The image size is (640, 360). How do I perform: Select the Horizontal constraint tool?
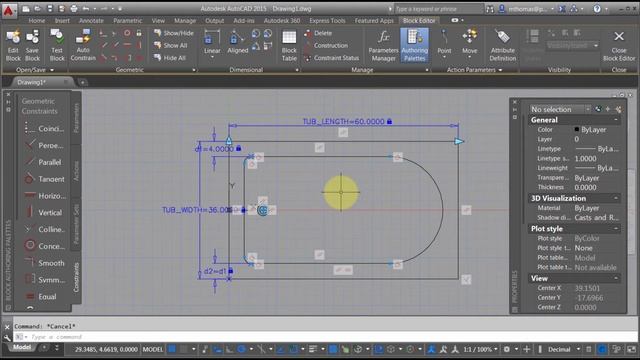44,196
